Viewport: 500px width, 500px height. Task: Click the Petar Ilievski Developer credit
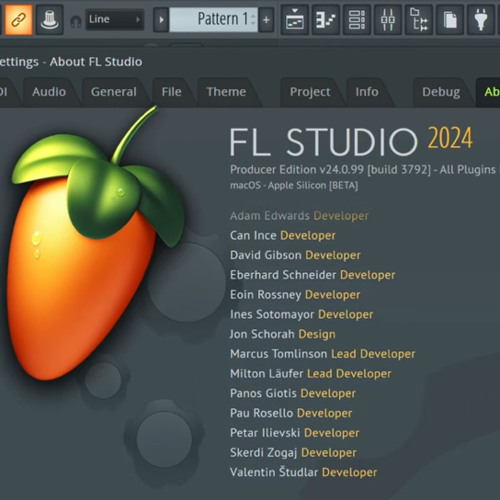(295, 433)
